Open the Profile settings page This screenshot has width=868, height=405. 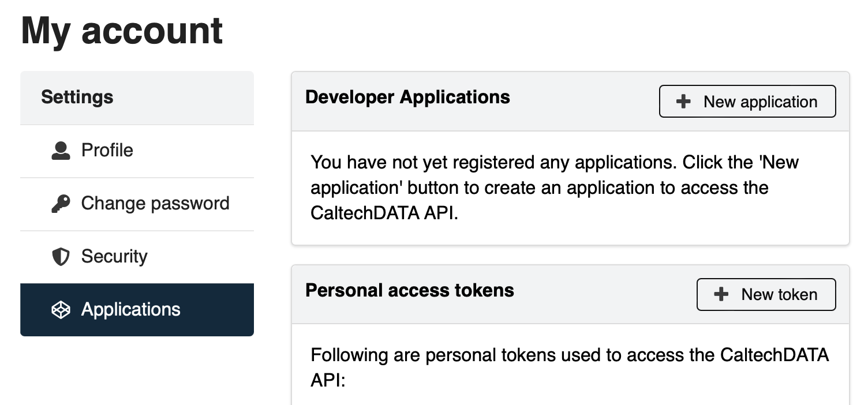tap(137, 151)
